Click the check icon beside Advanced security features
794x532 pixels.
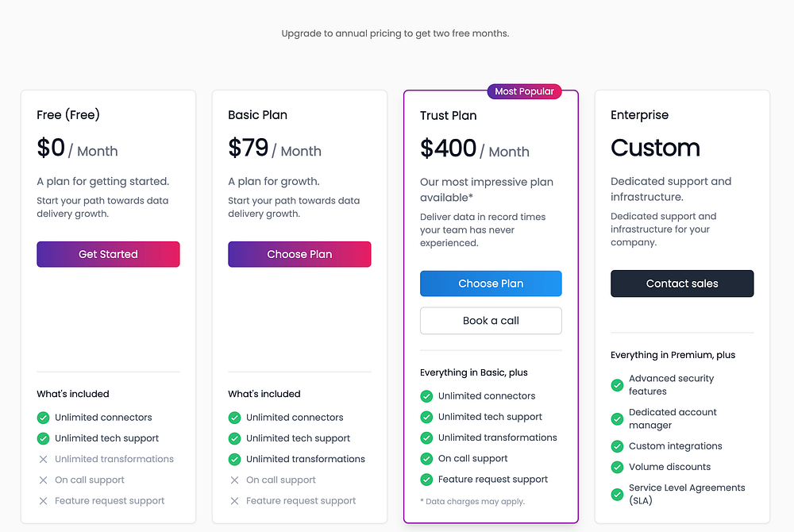pyautogui.click(x=617, y=385)
